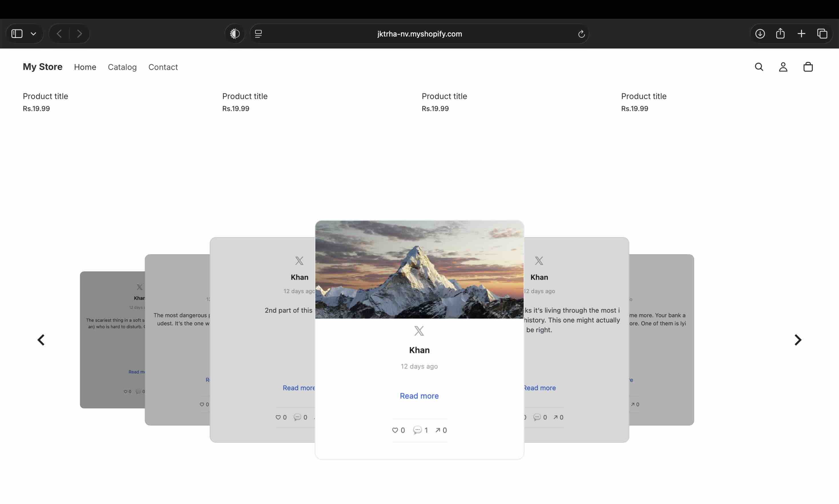Click Read more on '2nd part of this' card
Screen dimensions: 839x504
[x=299, y=388]
